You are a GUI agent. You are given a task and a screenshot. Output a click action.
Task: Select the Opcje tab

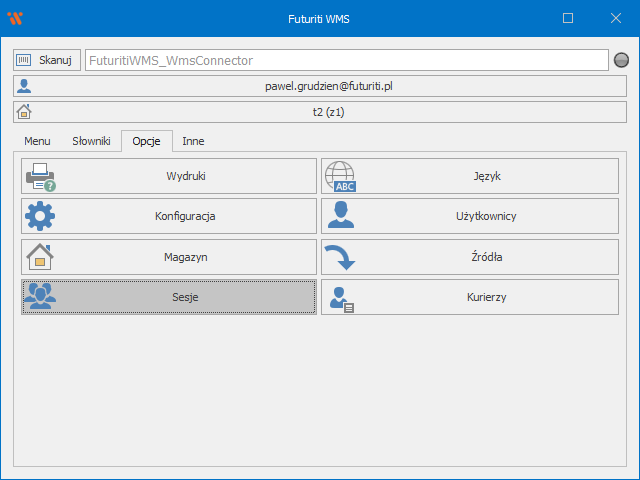(x=146, y=142)
